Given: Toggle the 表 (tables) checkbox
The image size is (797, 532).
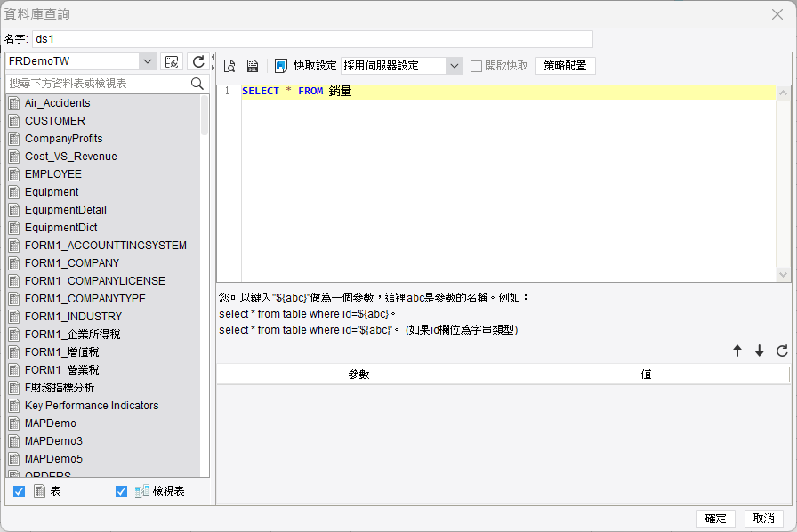Looking at the screenshot, I should [x=19, y=491].
